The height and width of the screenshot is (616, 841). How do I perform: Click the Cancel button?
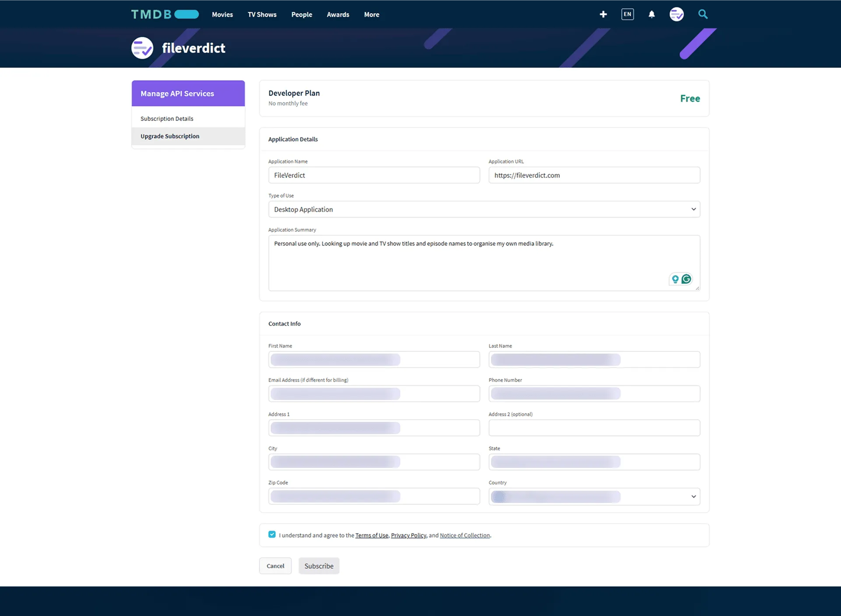click(x=275, y=566)
